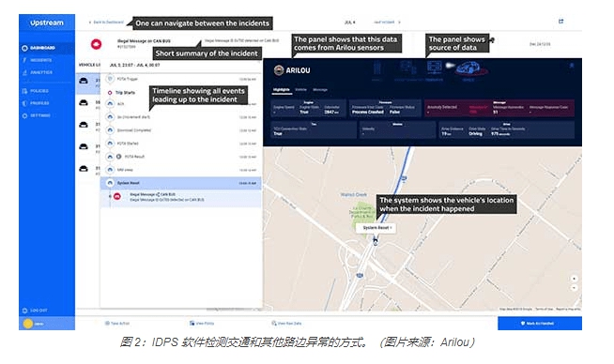Click Back to Dashboard link
This screenshot has height=364, width=614.
click(x=106, y=23)
